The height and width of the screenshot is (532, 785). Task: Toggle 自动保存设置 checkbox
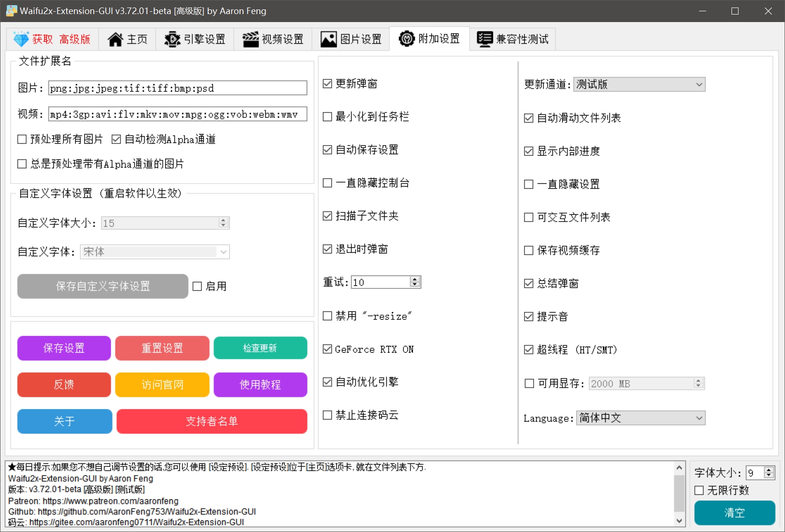tap(361, 150)
